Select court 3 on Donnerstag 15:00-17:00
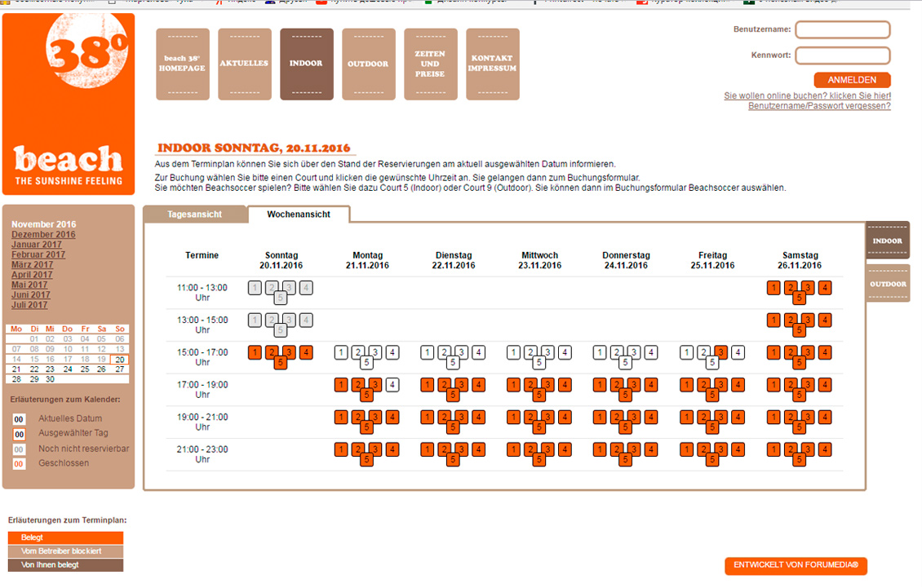The image size is (922, 588). point(634,352)
